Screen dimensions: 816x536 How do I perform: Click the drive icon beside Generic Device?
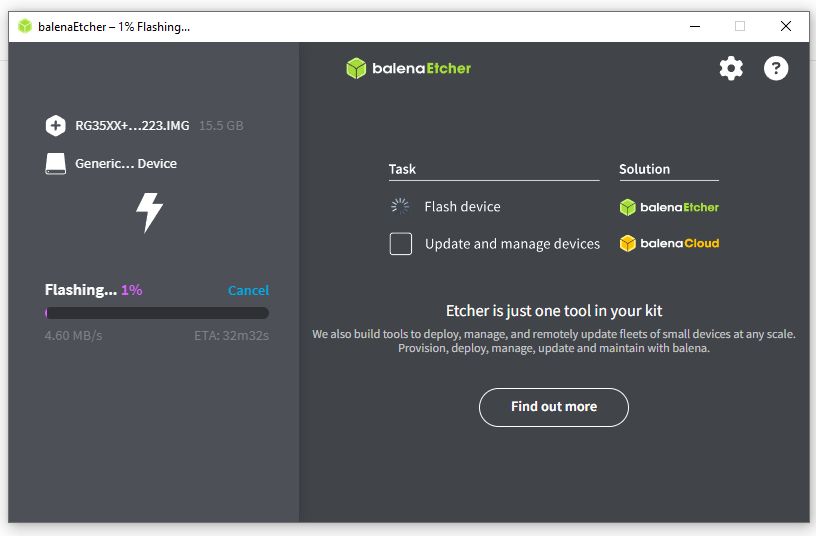(x=56, y=163)
